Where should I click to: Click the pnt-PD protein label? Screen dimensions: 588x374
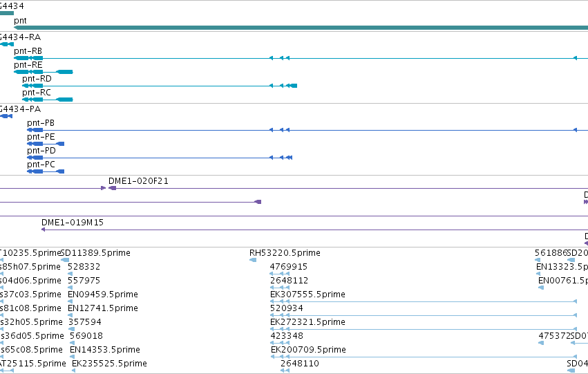coord(41,151)
